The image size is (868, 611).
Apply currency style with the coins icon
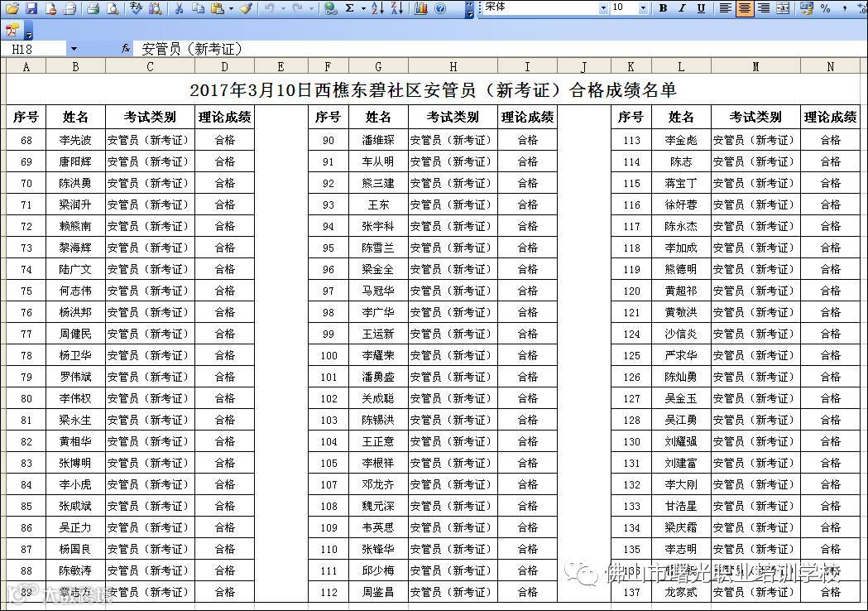(806, 7)
